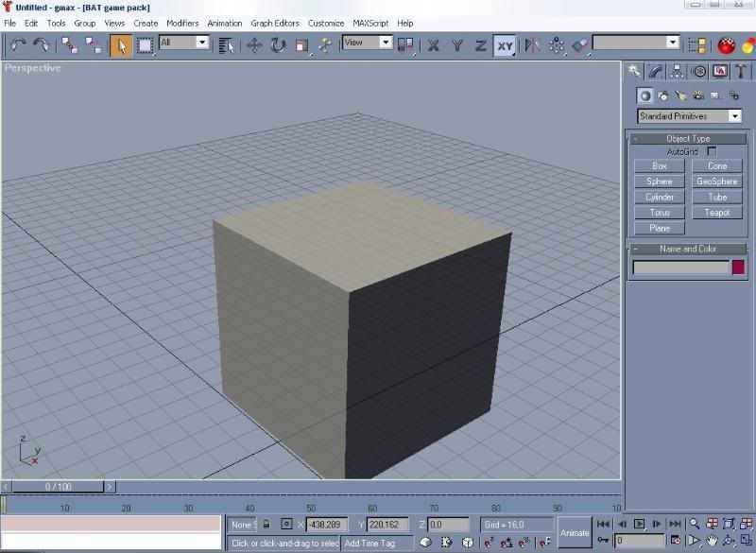Click the Undo arrow icon
The height and width of the screenshot is (553, 756).
click(18, 44)
